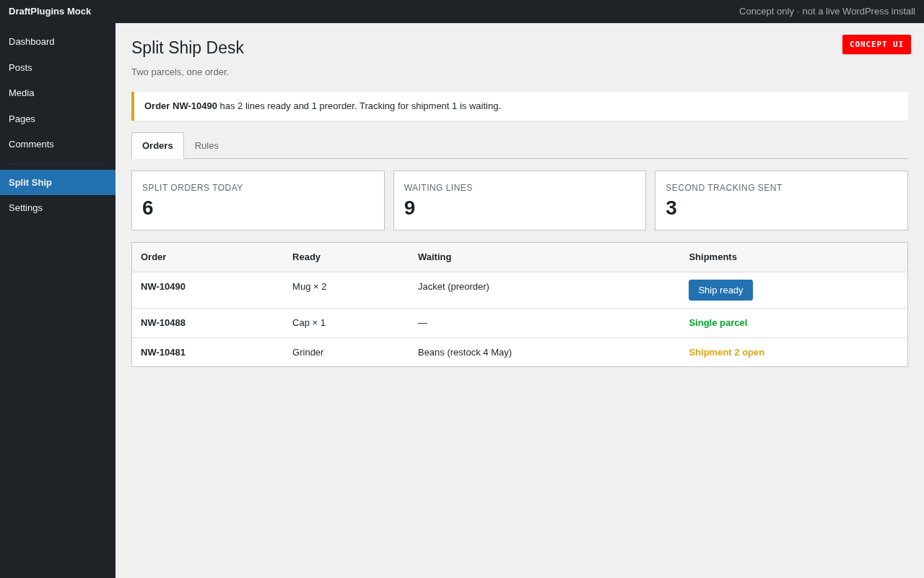The image size is (924, 578).
Task: Click the Second Tracking Sent card
Action: [x=781, y=201]
